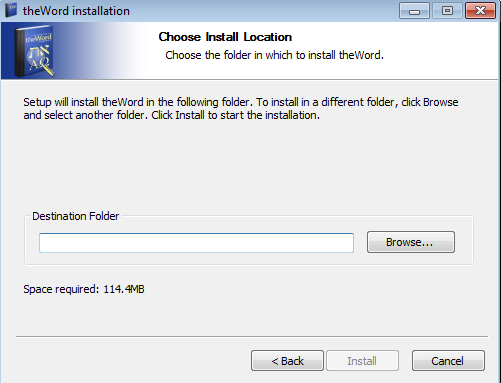Click the Space required: 114.4MB text
Viewport: 501px width, 383px height.
click(84, 289)
